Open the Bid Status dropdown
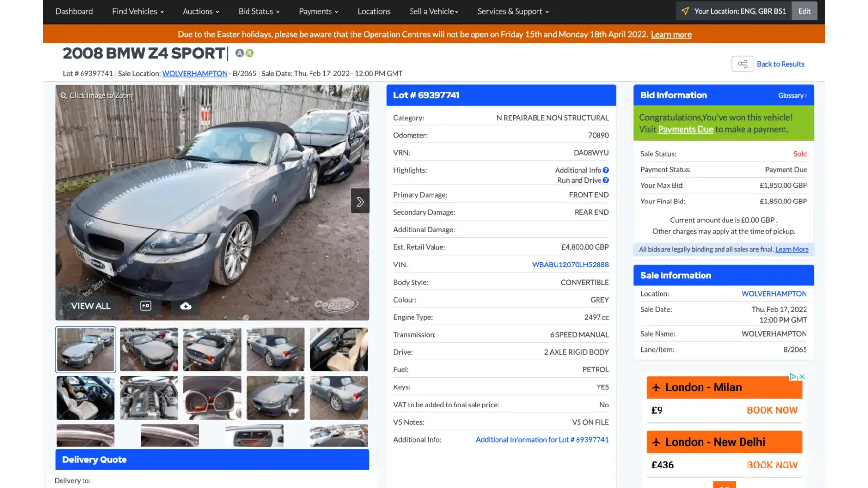 coord(259,11)
